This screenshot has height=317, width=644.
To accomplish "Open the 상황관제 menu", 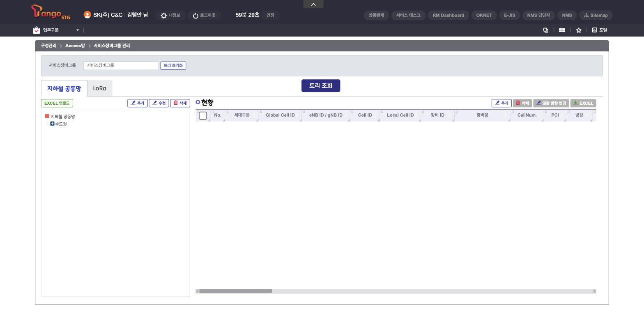I will pyautogui.click(x=376, y=15).
